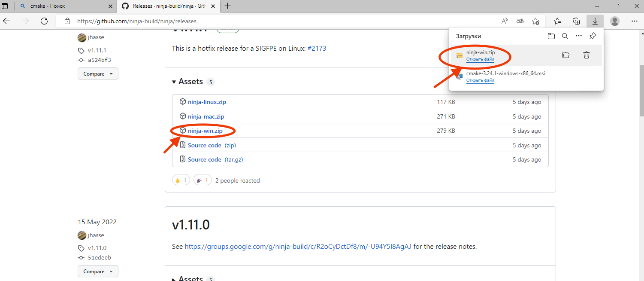Open the Downloads toolbar icon
Image resolution: width=644 pixels, height=281 pixels.
click(x=595, y=21)
